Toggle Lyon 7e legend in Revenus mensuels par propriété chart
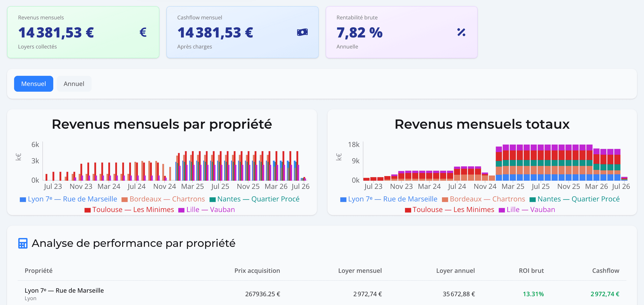This screenshot has width=644, height=305. click(x=68, y=199)
